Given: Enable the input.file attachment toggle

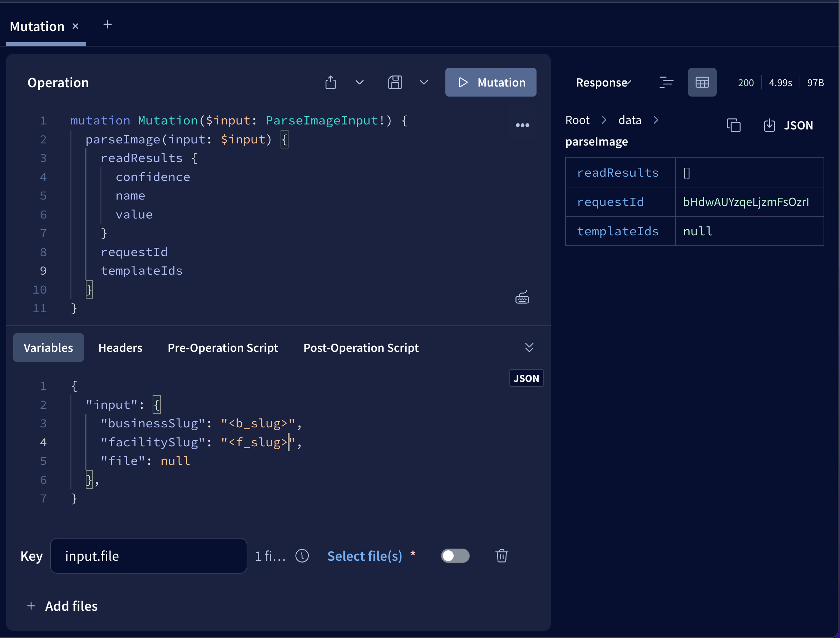Looking at the screenshot, I should (x=455, y=556).
